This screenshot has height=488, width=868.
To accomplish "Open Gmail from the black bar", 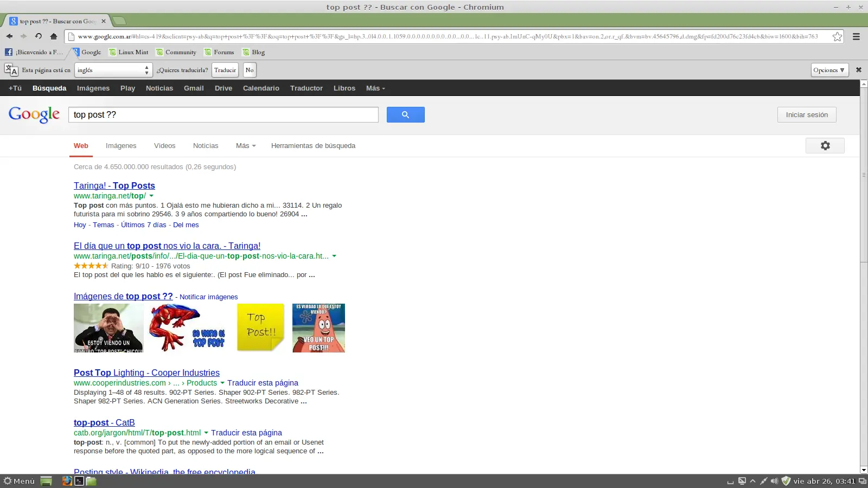I will 194,88.
